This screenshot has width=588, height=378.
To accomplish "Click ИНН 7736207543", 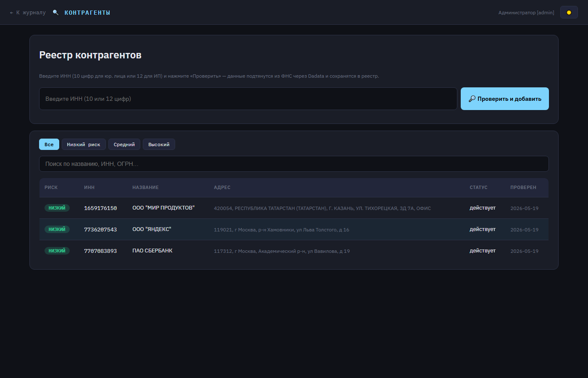I will [x=100, y=230].
